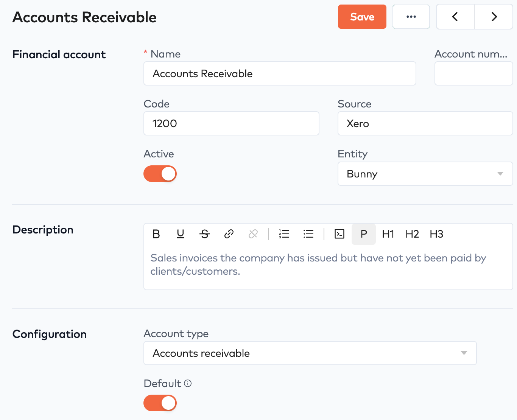Open the Entity dropdown showing Bunny
The width and height of the screenshot is (517, 420).
tap(425, 174)
